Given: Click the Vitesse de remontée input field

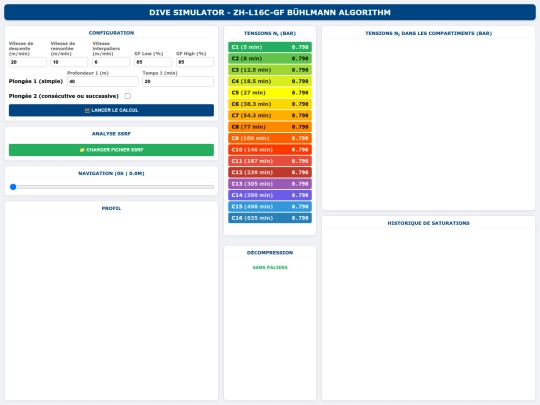Looking at the screenshot, I should tap(69, 62).
